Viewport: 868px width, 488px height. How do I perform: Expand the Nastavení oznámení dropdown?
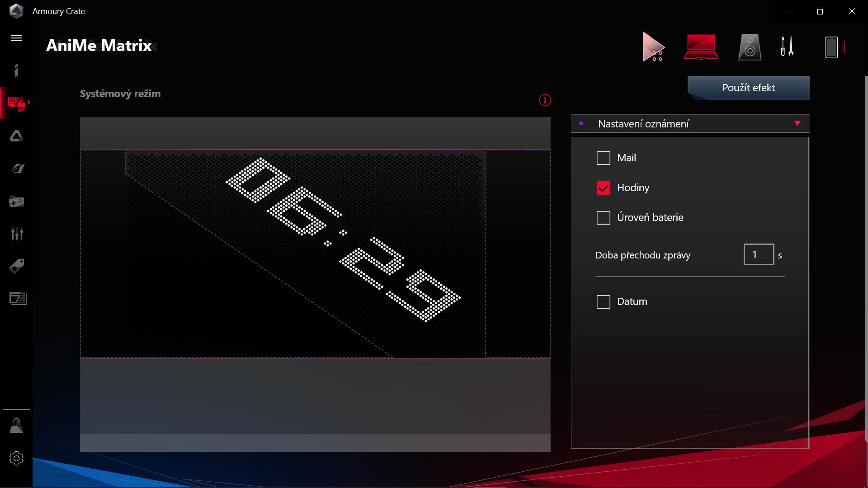690,123
